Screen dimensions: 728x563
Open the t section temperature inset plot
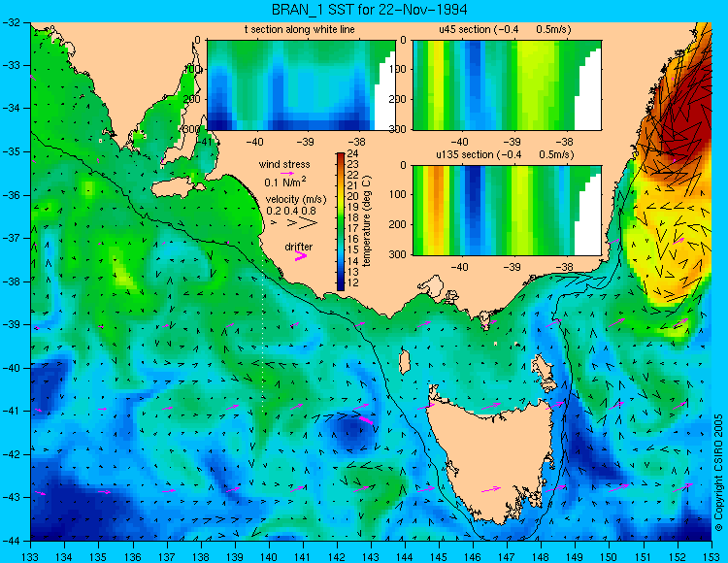coord(301,85)
